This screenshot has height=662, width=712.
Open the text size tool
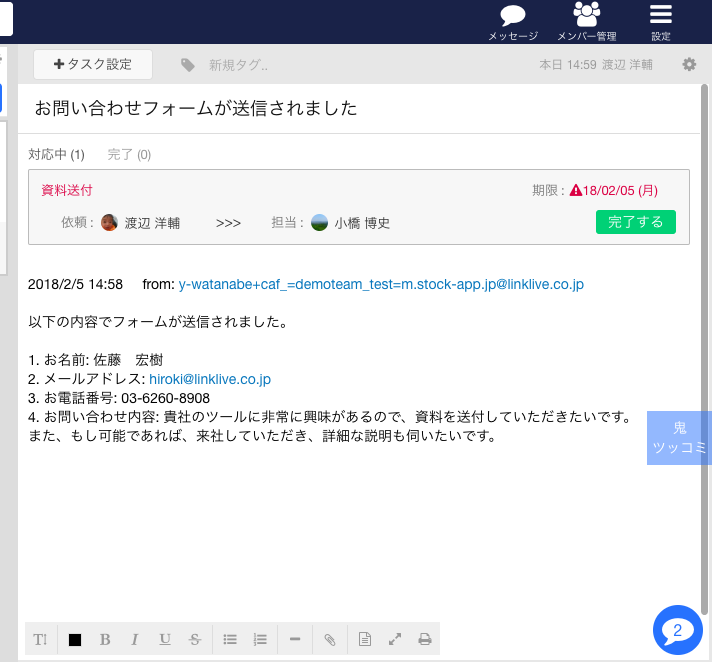[x=40, y=639]
